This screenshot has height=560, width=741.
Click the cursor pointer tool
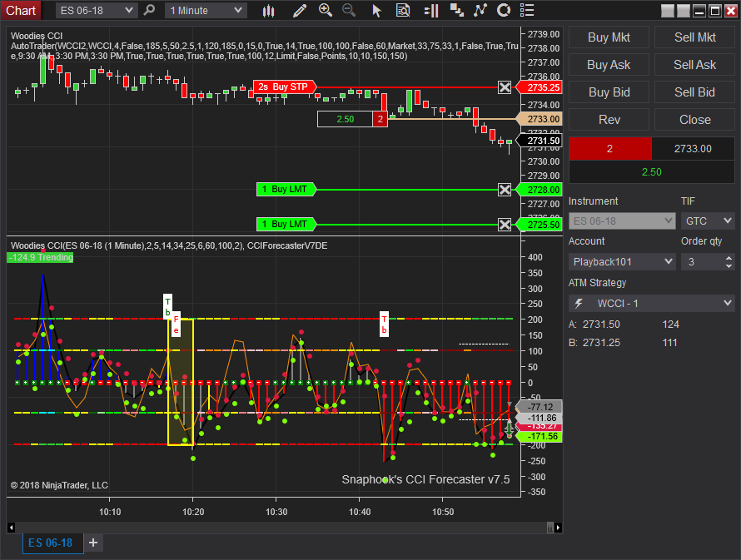(x=377, y=10)
